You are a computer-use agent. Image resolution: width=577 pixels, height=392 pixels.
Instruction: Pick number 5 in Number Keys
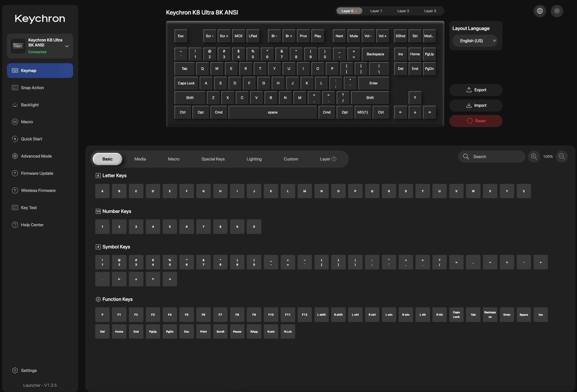pyautogui.click(x=170, y=227)
